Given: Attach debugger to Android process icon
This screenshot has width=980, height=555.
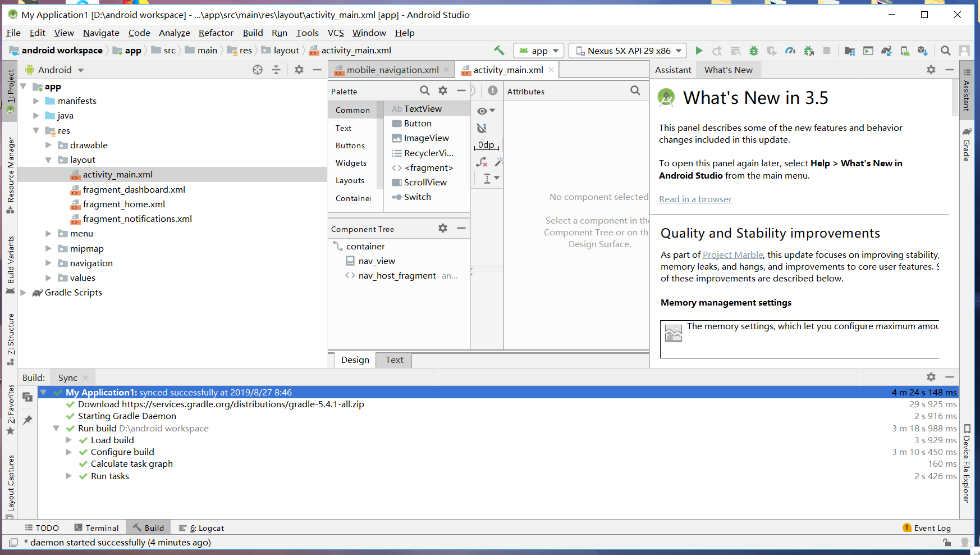Looking at the screenshot, I should coord(809,51).
